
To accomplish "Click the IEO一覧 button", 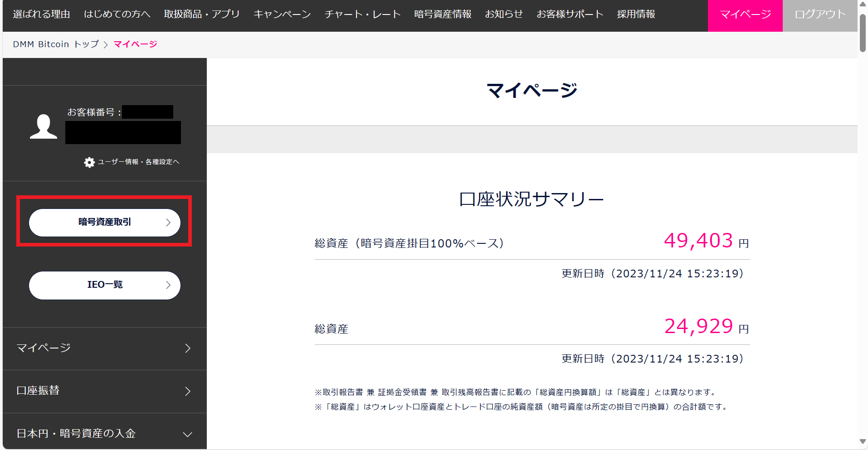I will tap(105, 285).
